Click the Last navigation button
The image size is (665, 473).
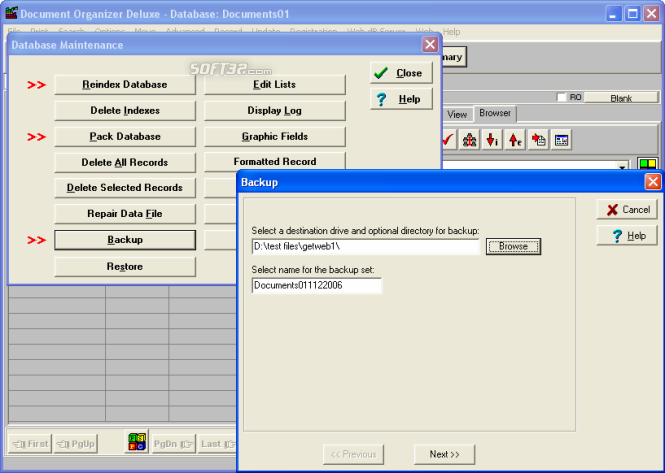(x=218, y=444)
